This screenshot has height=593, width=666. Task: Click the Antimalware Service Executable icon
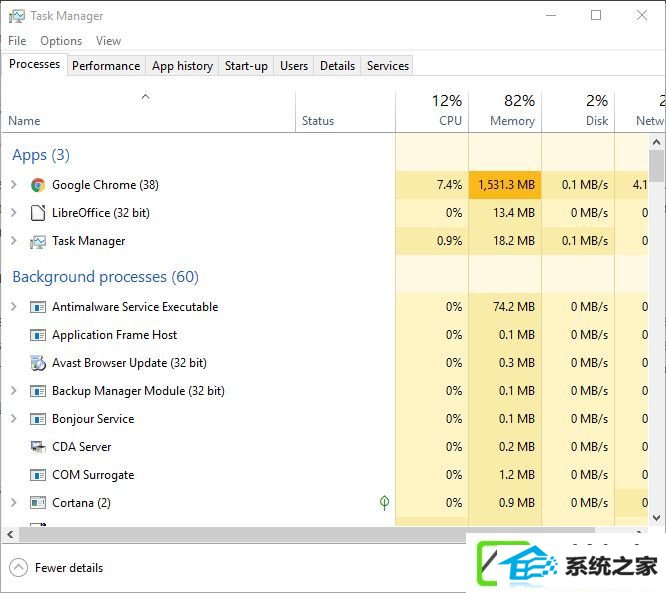point(38,307)
